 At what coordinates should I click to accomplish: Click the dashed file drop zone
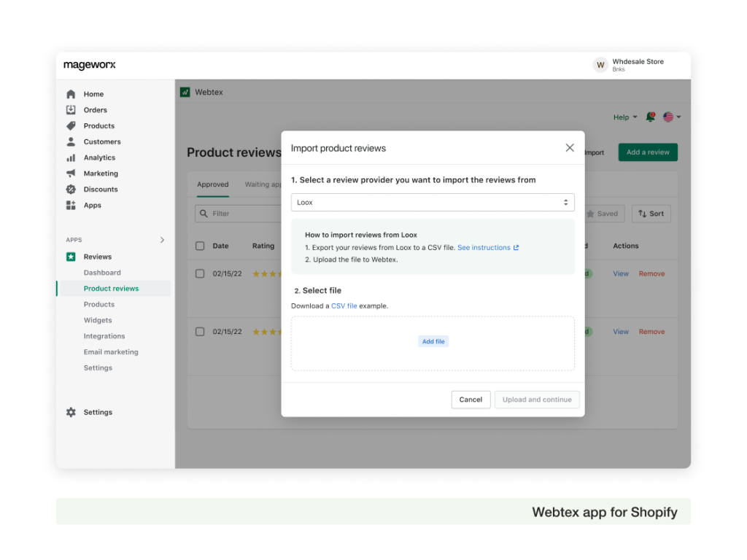point(433,343)
